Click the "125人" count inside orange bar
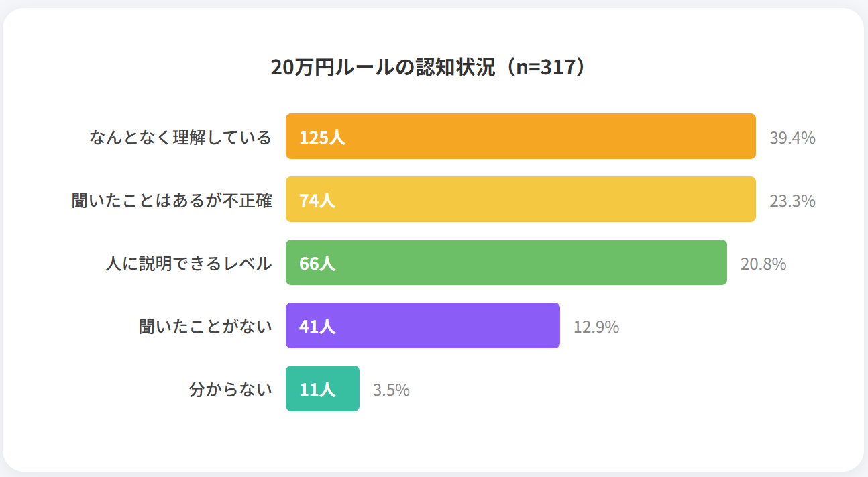The height and width of the screenshot is (477, 868). click(322, 138)
